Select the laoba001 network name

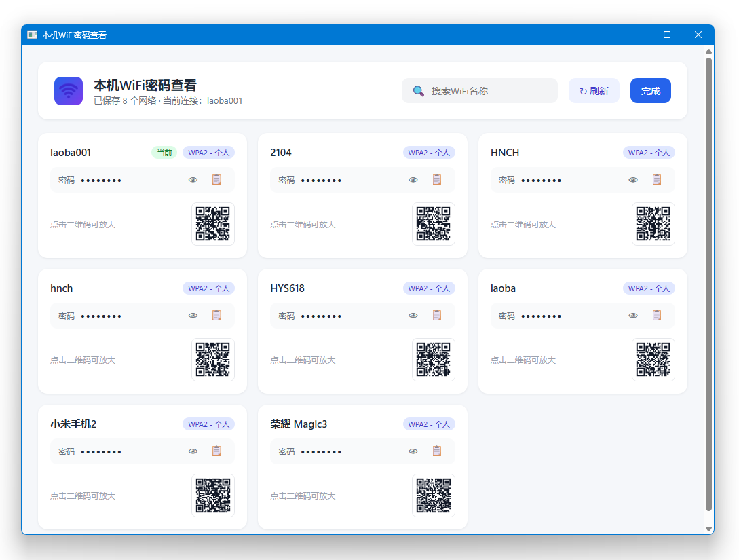[71, 153]
